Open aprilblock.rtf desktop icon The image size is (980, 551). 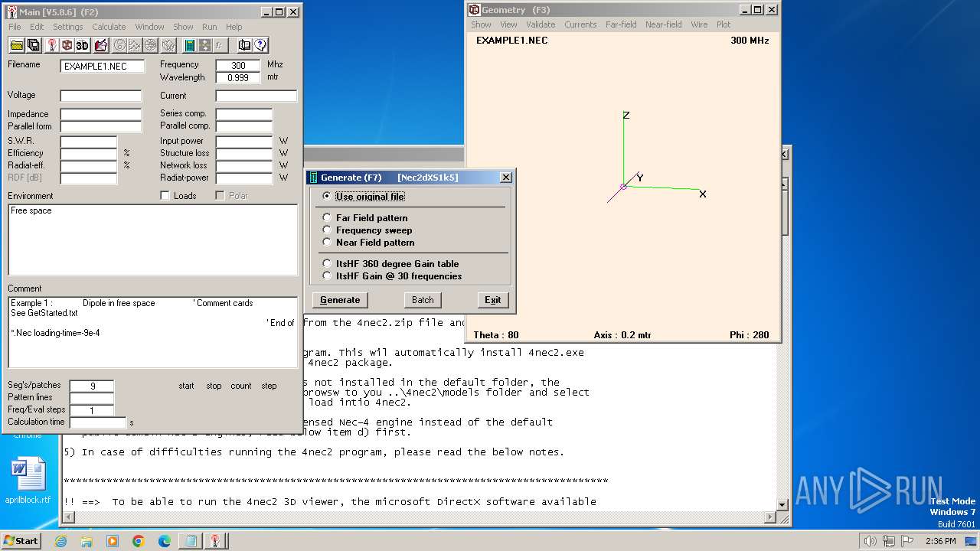28,482
